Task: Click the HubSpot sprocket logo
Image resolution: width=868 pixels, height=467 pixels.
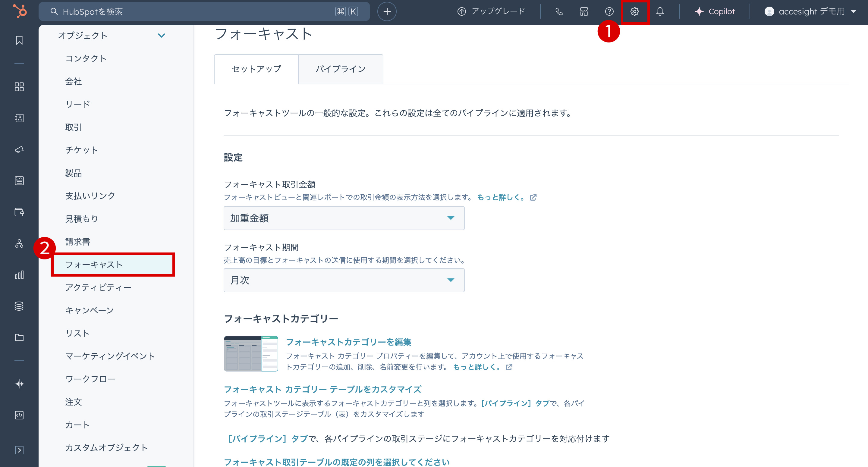Action: click(x=20, y=11)
